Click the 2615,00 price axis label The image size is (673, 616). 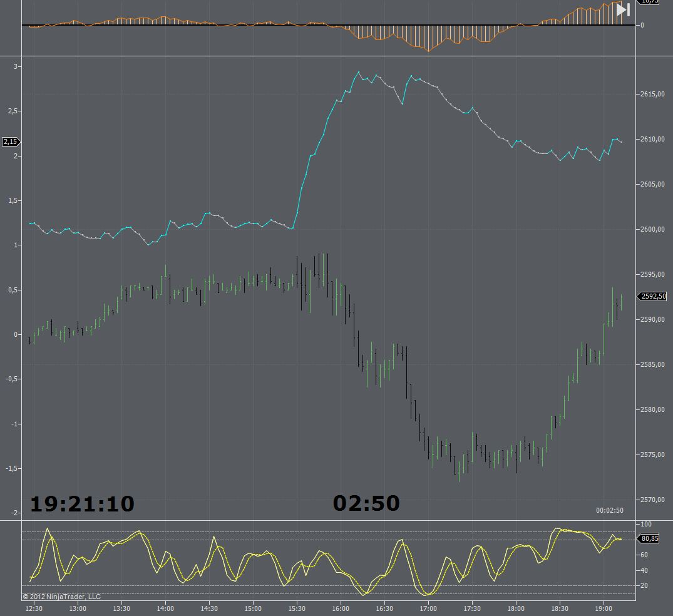(x=652, y=94)
